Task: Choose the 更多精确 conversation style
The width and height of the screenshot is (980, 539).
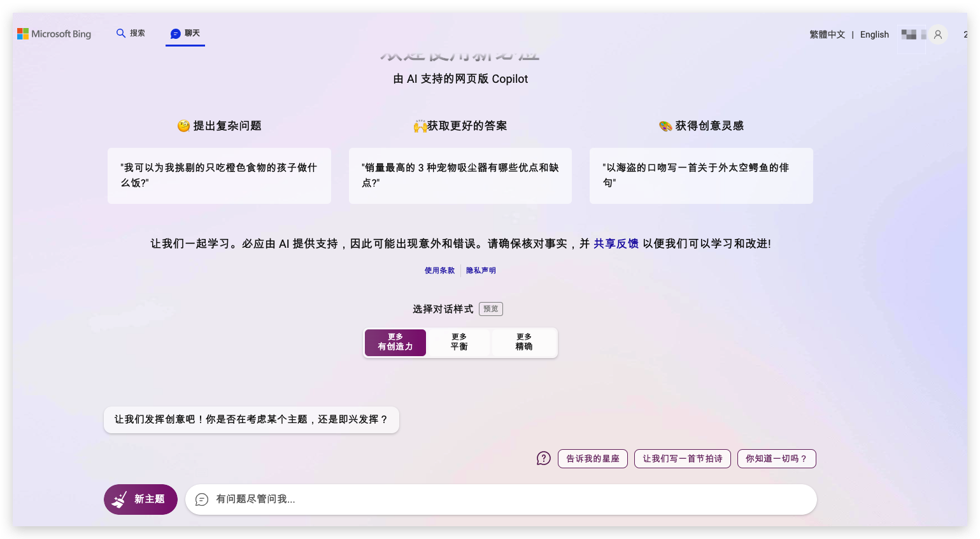Action: click(524, 342)
